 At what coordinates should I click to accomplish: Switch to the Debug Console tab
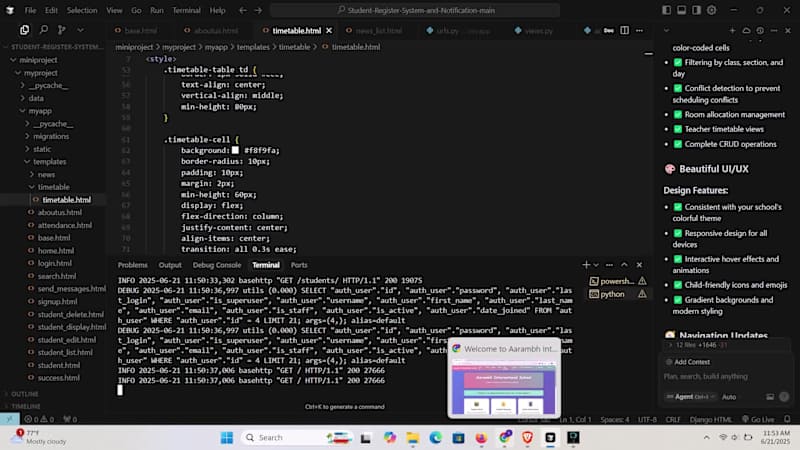click(x=217, y=265)
